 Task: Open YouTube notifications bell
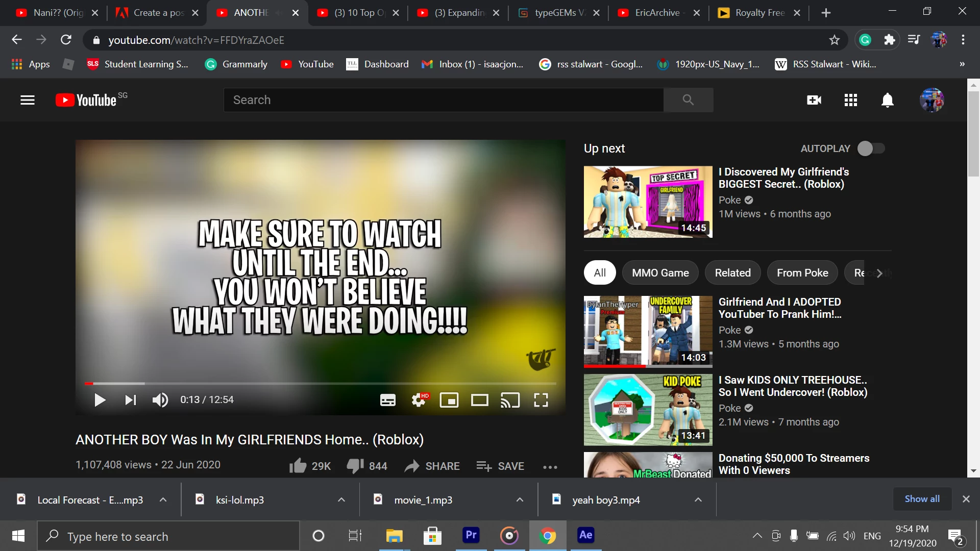[888, 100]
